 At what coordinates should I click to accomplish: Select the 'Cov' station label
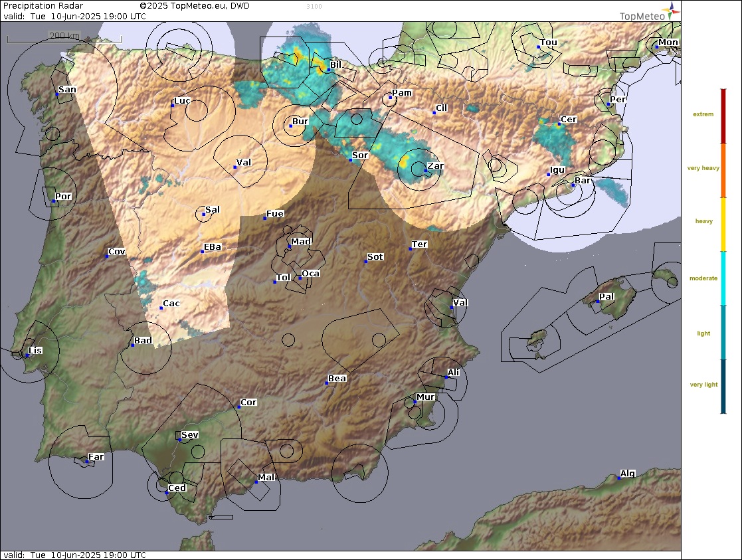[116, 251]
